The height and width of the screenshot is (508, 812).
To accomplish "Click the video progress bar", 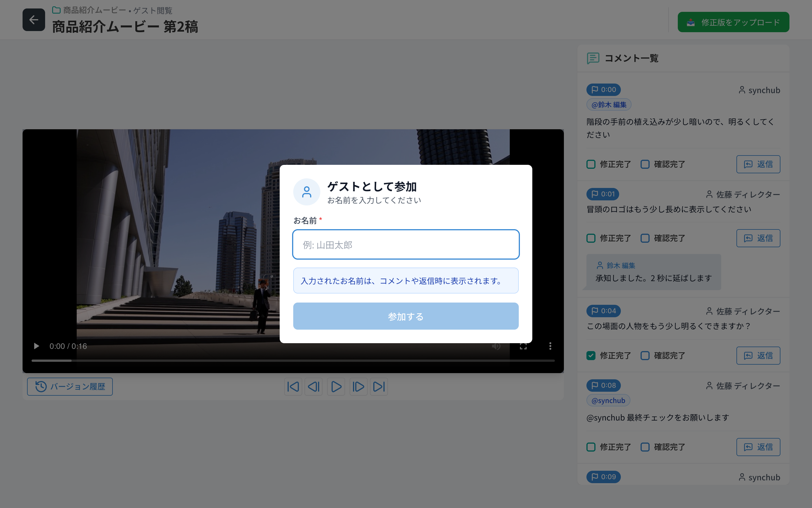I will [293, 360].
